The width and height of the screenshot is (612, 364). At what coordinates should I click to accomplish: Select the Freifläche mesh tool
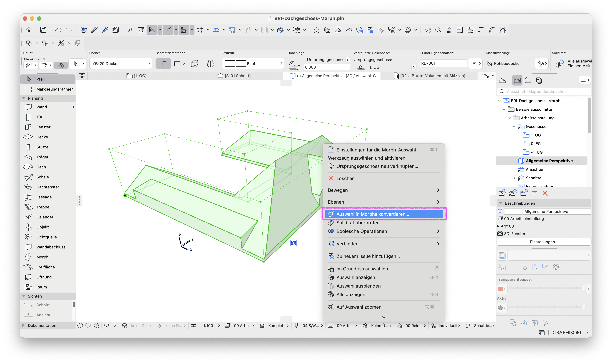(x=48, y=267)
